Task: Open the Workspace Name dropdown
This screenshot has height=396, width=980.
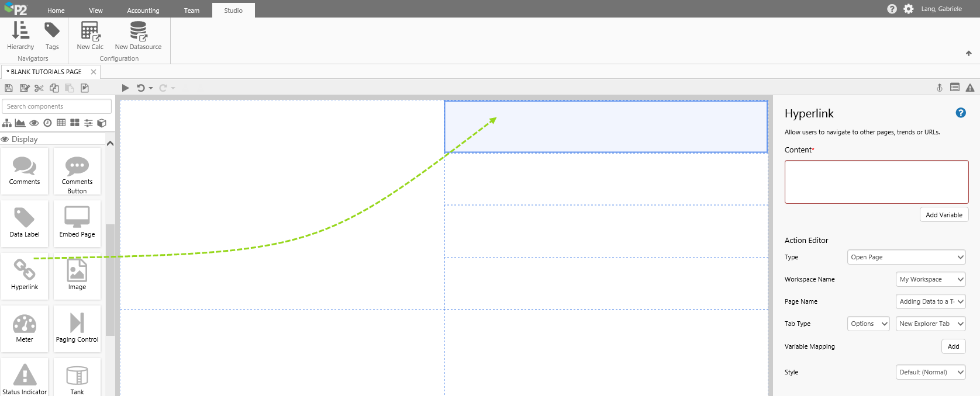Action: click(x=930, y=279)
